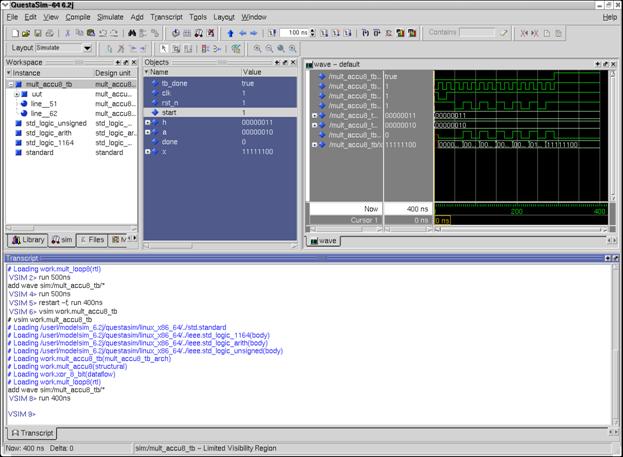Click the Open folder icon in toolbar
The height and width of the screenshot is (457, 623).
click(26, 33)
